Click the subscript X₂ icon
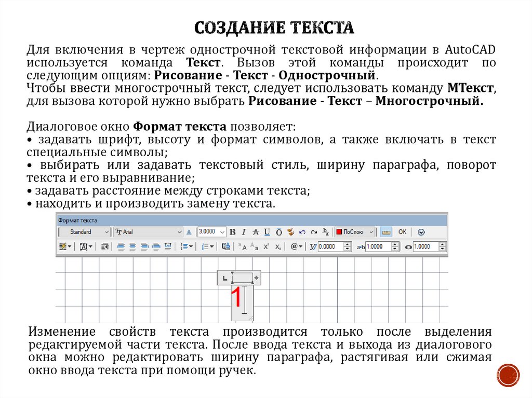532x398 pixels. [278, 247]
